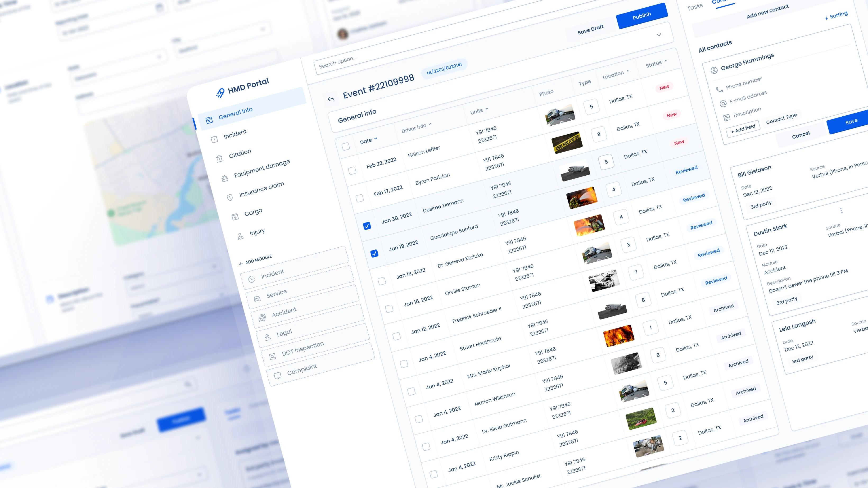The width and height of the screenshot is (868, 488).
Task: Click the HL/2203/0320141 tag badge
Action: click(x=444, y=69)
